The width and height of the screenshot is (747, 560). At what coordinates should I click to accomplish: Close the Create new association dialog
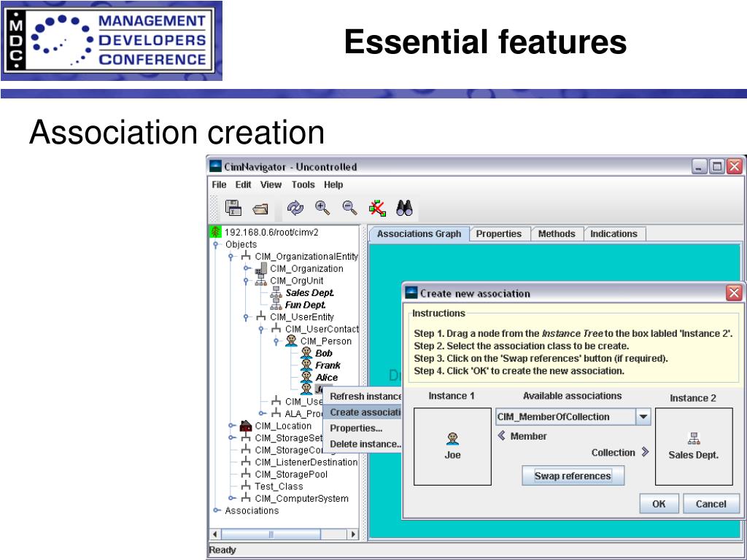point(734,293)
